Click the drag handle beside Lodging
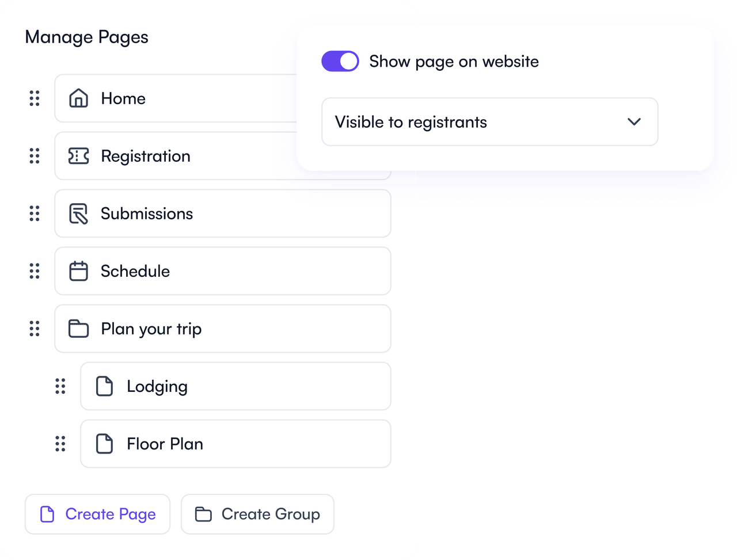 click(x=60, y=386)
